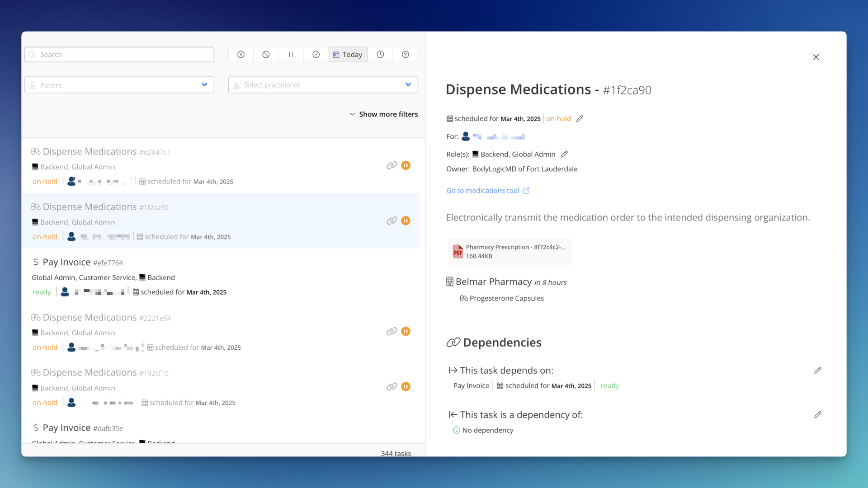
Task: Click the orange paused badge on task #2221e84
Action: [x=406, y=331]
